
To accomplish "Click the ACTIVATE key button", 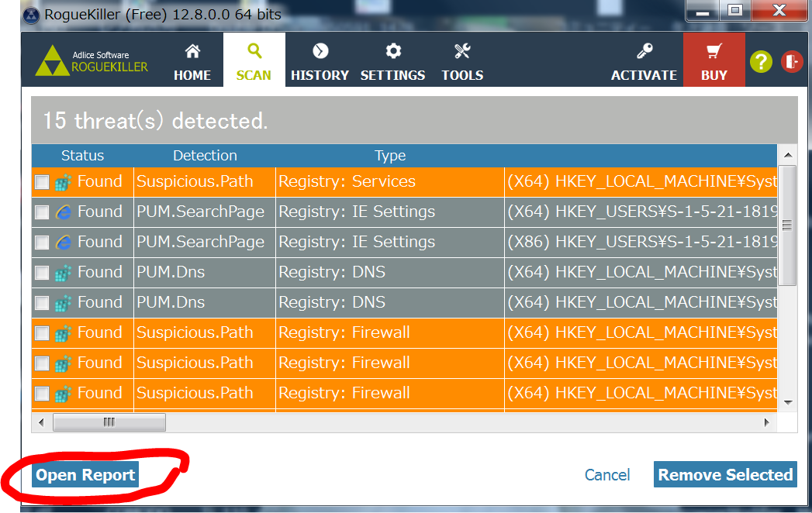I will coord(644,62).
